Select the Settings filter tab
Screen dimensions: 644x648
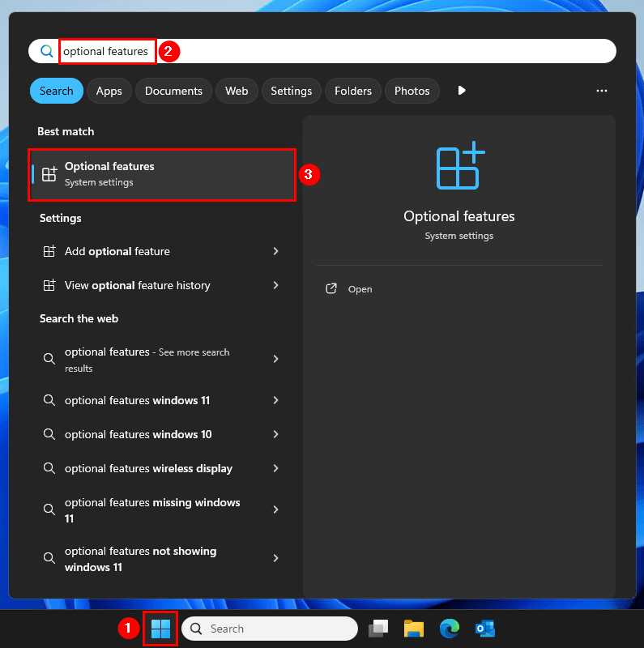tap(291, 91)
